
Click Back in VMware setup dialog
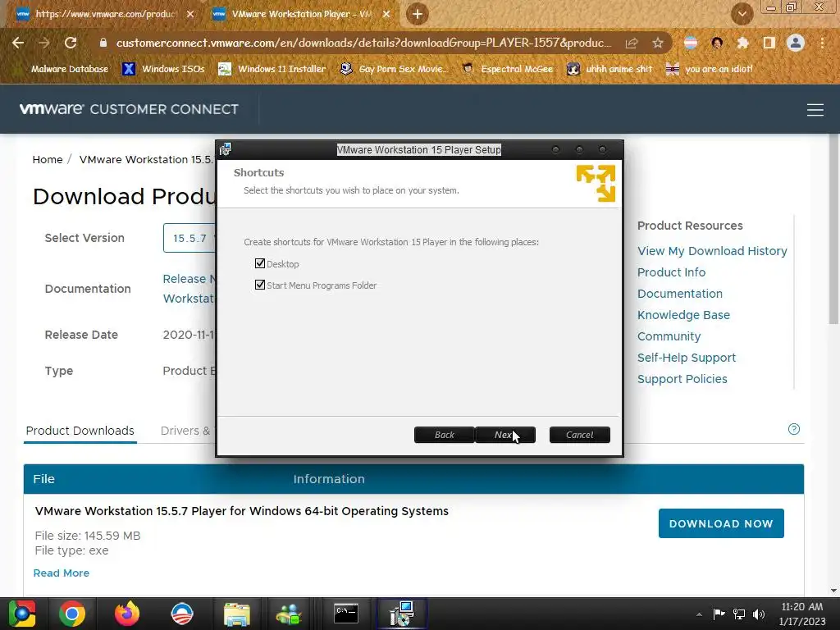pos(444,435)
